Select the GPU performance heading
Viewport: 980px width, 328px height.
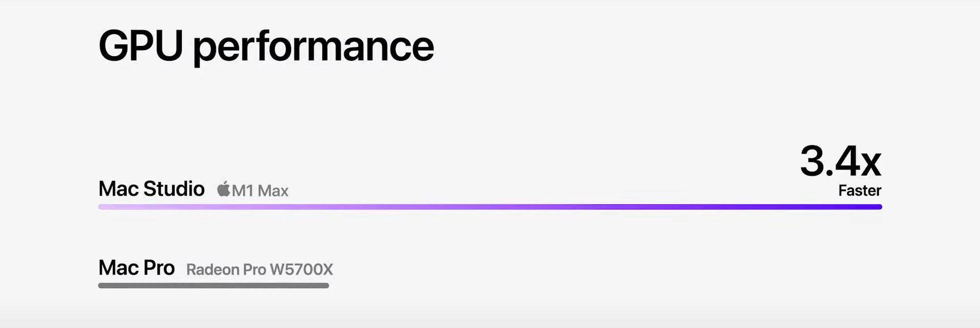click(x=266, y=46)
